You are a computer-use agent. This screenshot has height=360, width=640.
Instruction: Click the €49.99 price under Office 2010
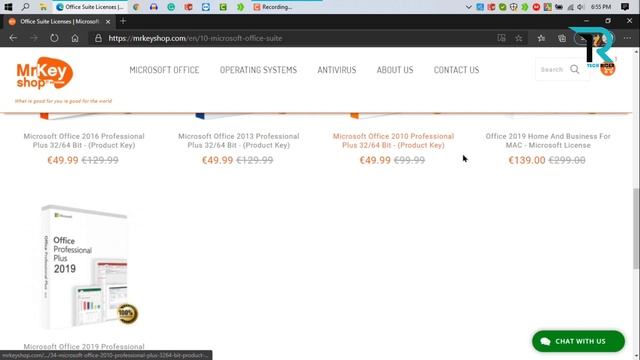375,160
